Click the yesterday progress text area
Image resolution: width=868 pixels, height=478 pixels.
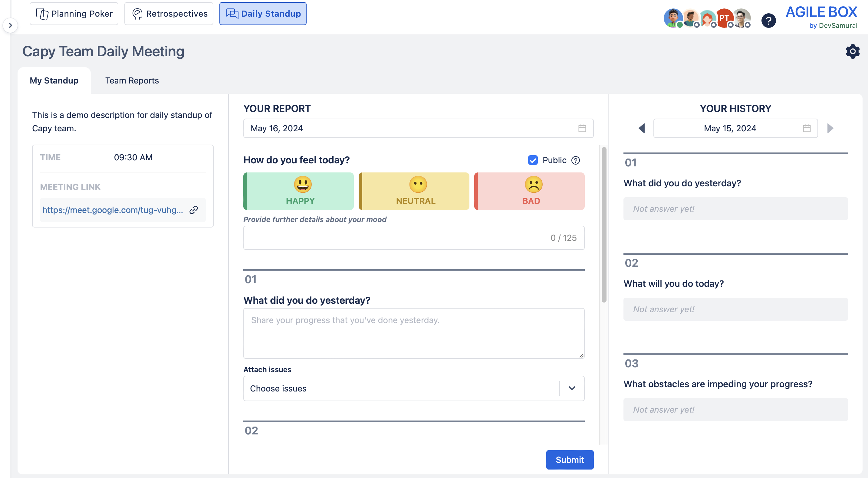414,333
